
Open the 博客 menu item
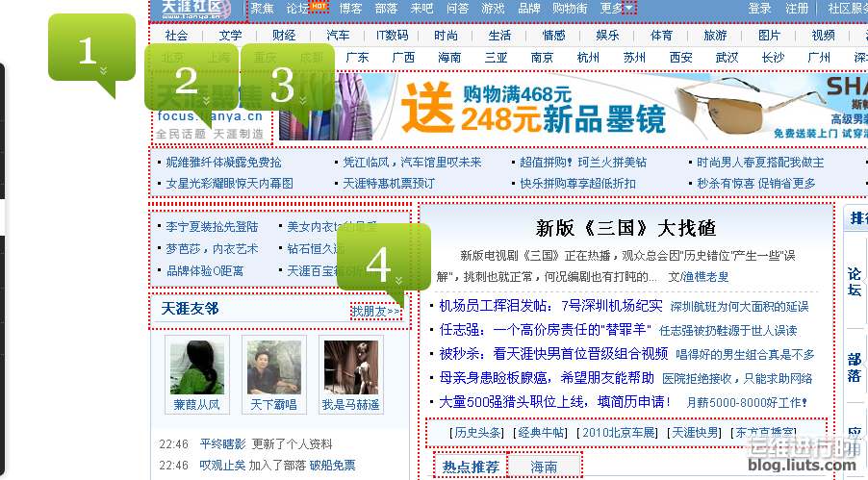[351, 9]
